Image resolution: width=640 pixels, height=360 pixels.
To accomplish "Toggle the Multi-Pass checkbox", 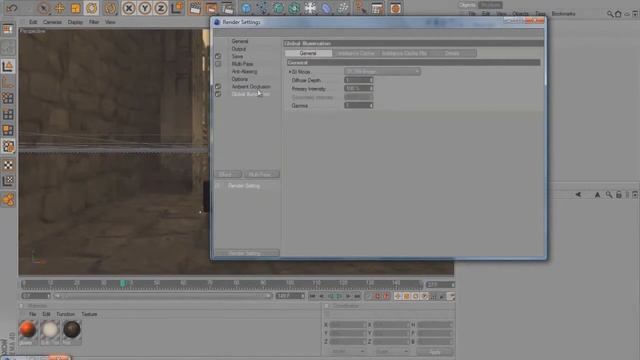I will [218, 64].
